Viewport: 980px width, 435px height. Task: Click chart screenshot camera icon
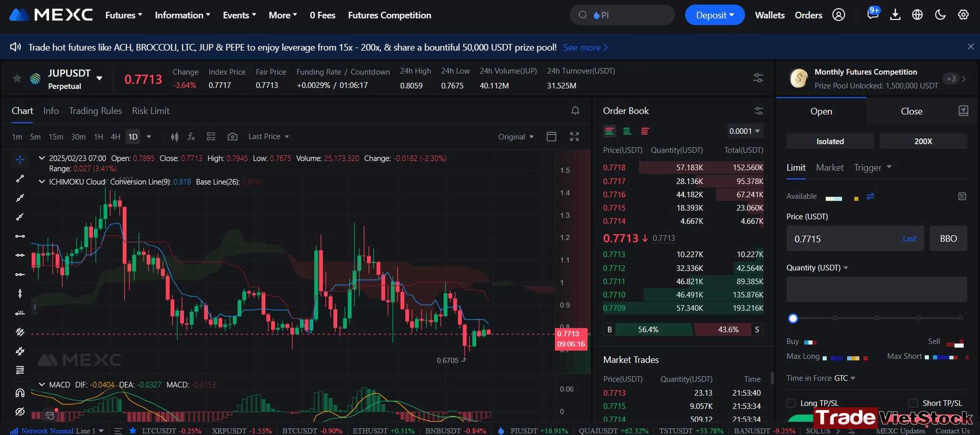click(232, 136)
